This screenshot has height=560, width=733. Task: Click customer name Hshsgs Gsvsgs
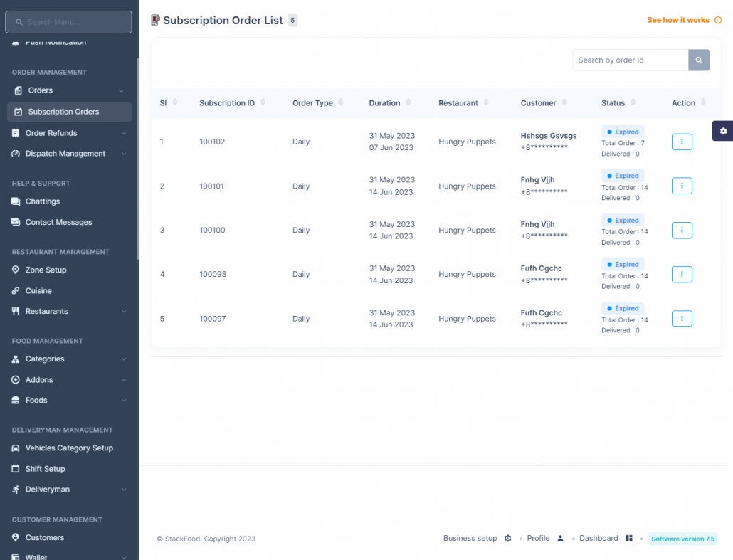549,136
